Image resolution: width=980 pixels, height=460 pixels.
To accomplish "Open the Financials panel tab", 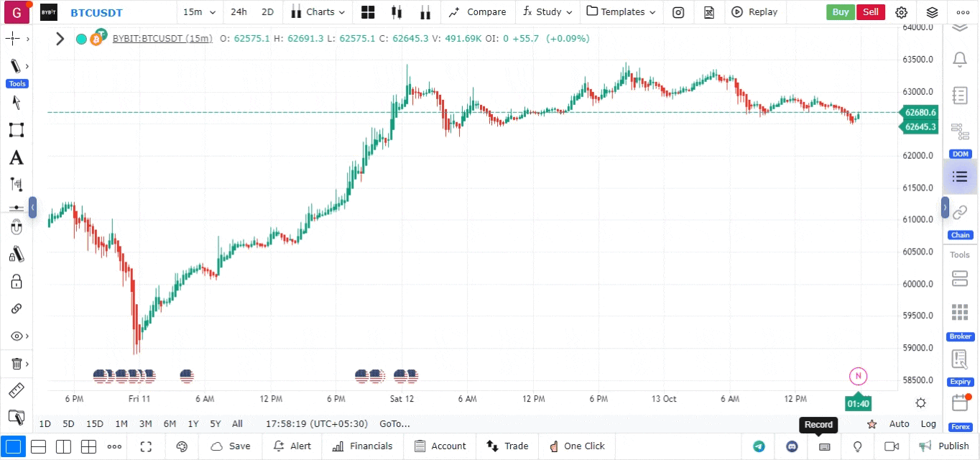I will [363, 446].
